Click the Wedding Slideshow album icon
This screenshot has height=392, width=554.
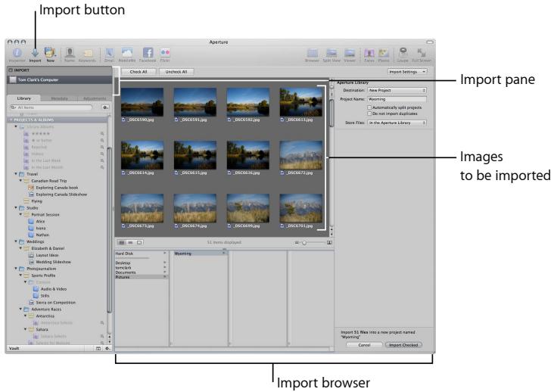[31, 262]
